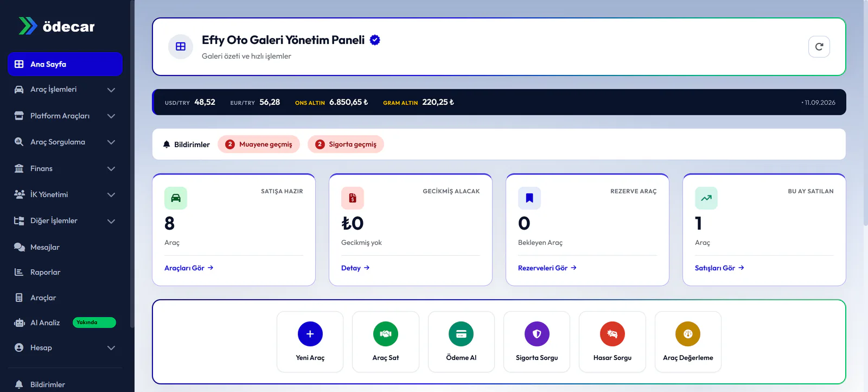Click the magnifier icon beside Araç Sorgulama
This screenshot has width=868, height=392.
[x=19, y=142]
